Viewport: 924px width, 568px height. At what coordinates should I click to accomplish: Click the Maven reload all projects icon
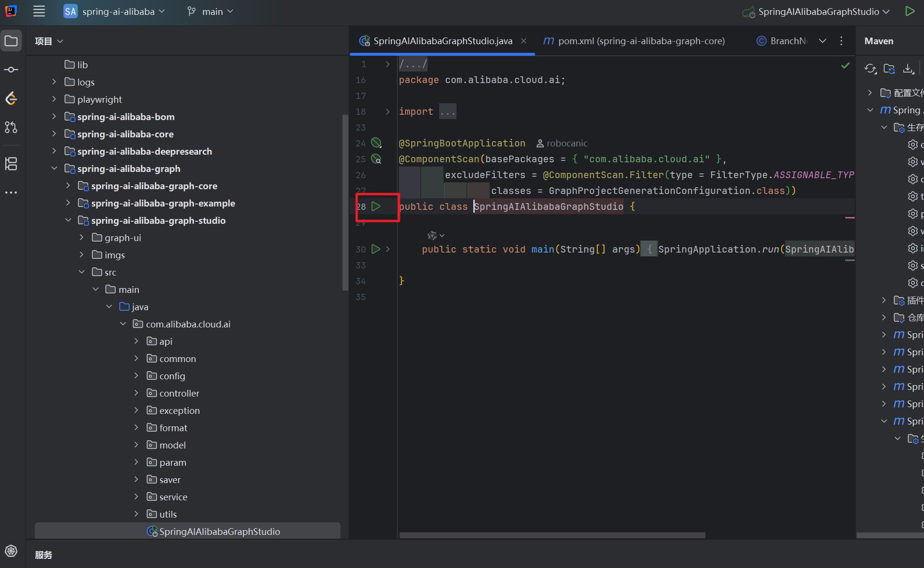[870, 69]
